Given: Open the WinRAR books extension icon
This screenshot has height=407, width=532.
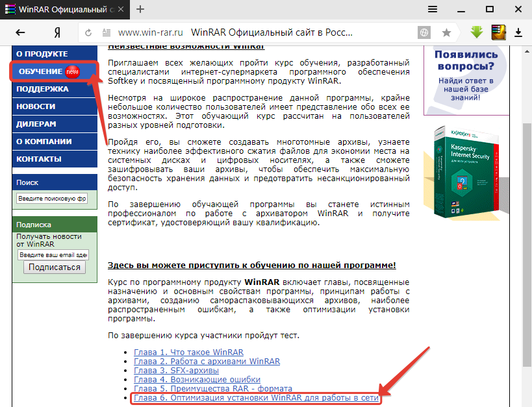Looking at the screenshot, I should point(498,32).
